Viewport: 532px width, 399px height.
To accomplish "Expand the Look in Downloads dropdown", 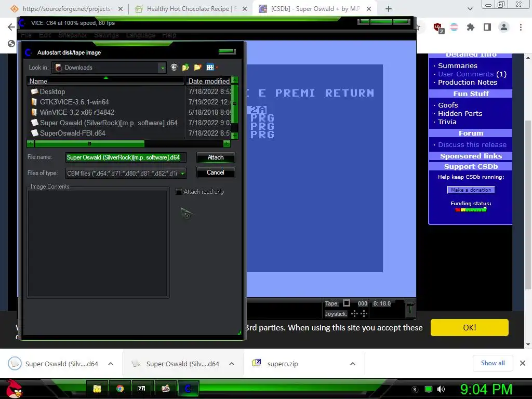I will 163,68.
